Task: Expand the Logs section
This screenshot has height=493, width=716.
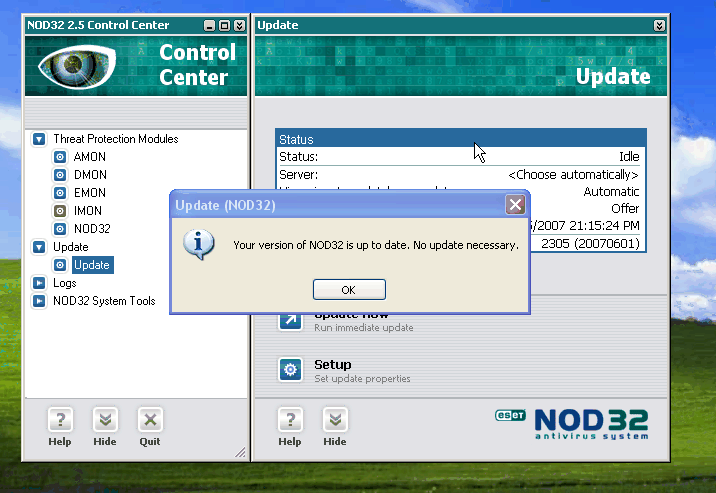Action: [39, 283]
